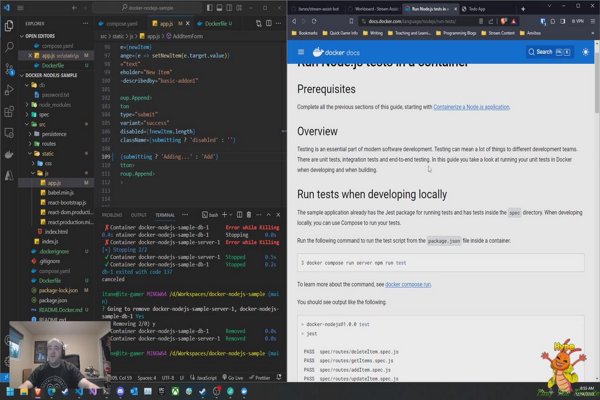This screenshot has width=600, height=400.
Task: Collapse the DOCKER NODEJS SAMPLE folder section
Action: tap(49, 75)
